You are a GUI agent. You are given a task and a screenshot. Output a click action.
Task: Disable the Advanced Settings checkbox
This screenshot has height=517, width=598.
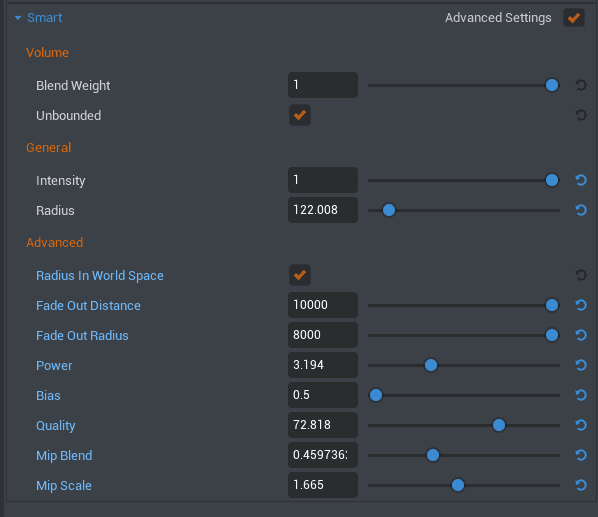[x=574, y=18]
